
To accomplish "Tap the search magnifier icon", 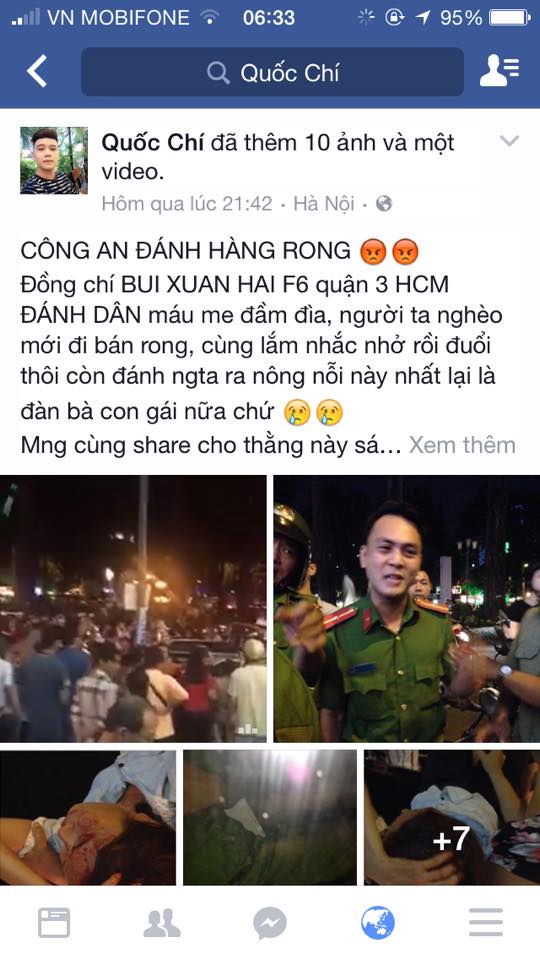I will click(x=218, y=73).
